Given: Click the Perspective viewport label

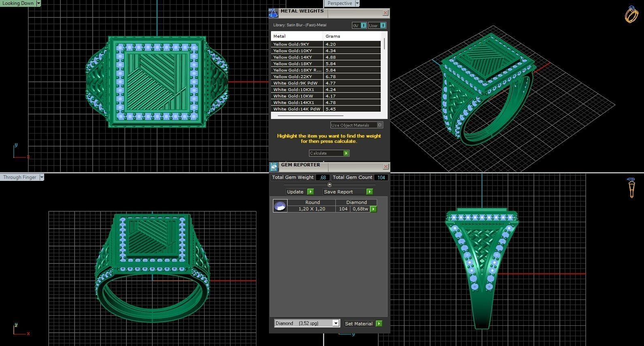Looking at the screenshot, I should (x=339, y=3).
